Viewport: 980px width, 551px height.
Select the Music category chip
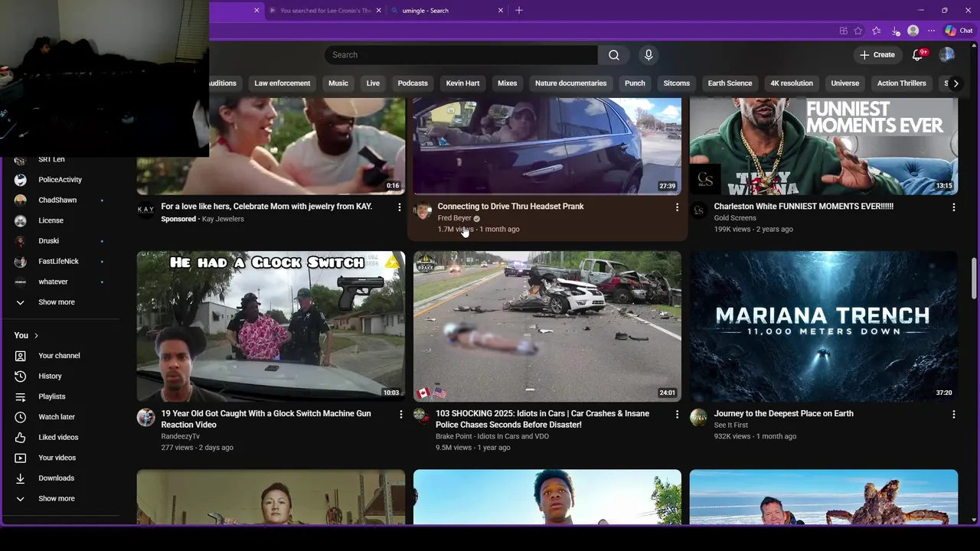(x=338, y=83)
